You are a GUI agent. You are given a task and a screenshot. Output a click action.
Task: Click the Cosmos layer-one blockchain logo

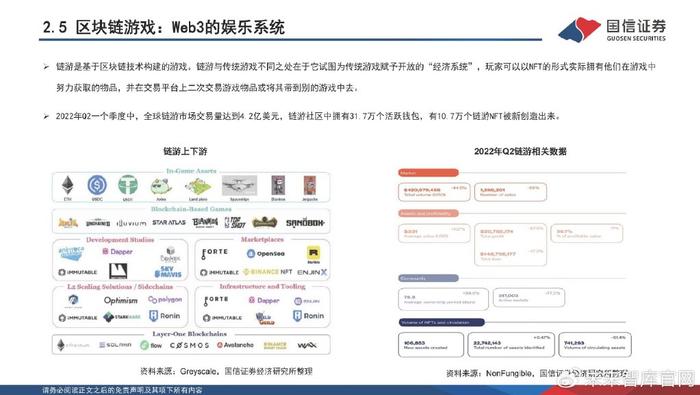(x=189, y=345)
